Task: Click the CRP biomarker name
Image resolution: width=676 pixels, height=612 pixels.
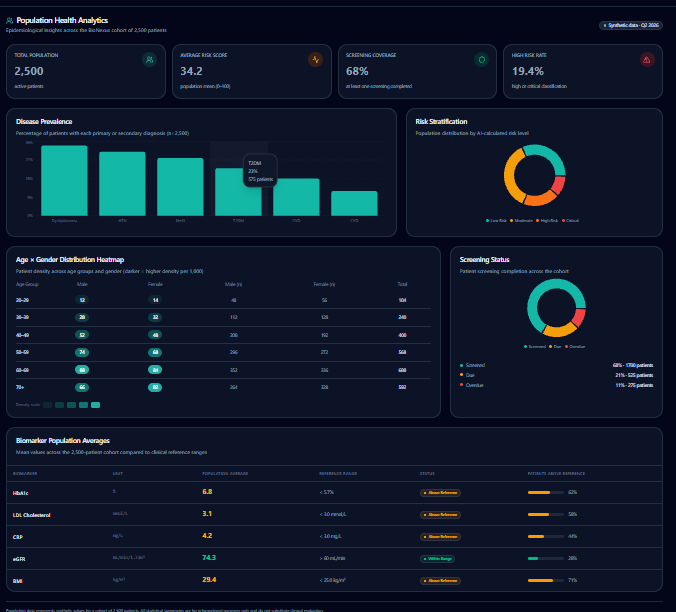Action: tap(18, 537)
